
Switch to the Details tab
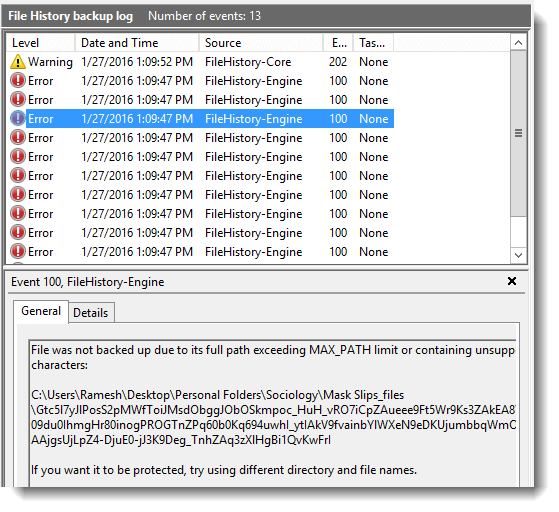[91, 313]
